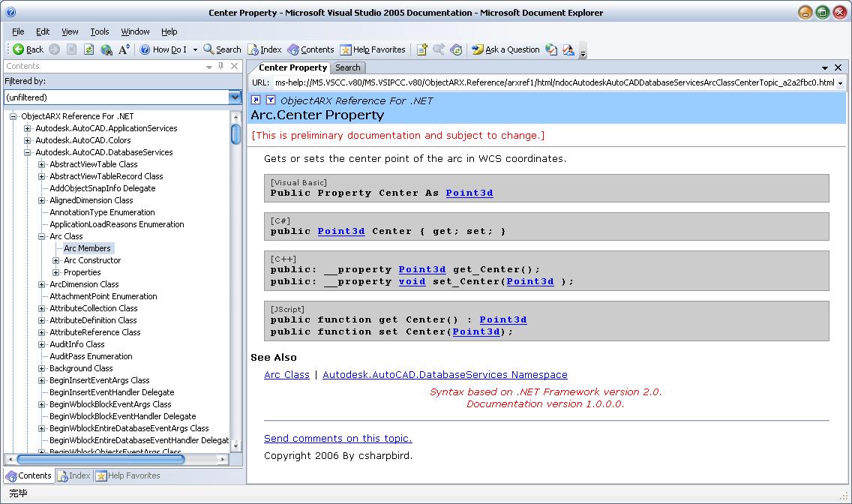The image size is (852, 504).
Task: Open the Arc Class link under See Also
Action: point(287,375)
